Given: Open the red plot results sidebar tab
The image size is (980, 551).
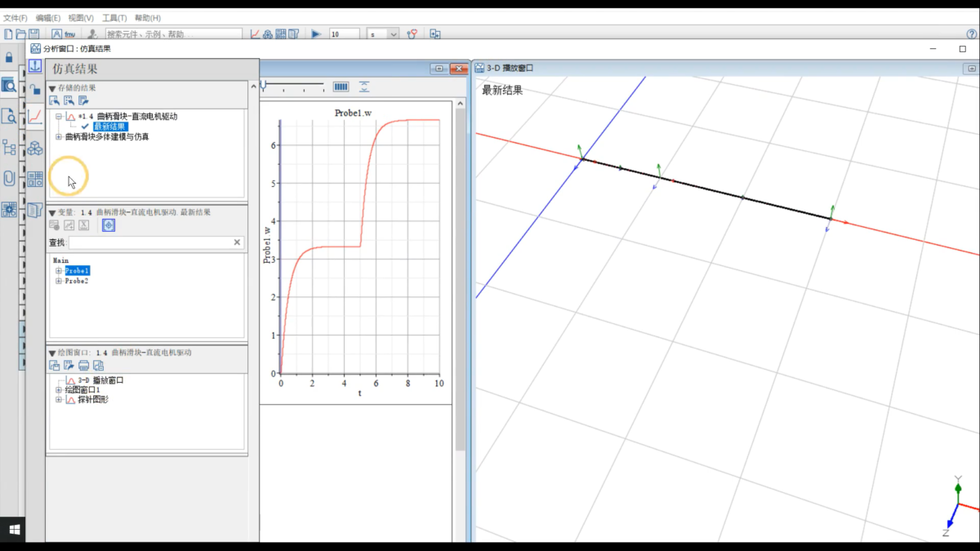Looking at the screenshot, I should click(35, 116).
